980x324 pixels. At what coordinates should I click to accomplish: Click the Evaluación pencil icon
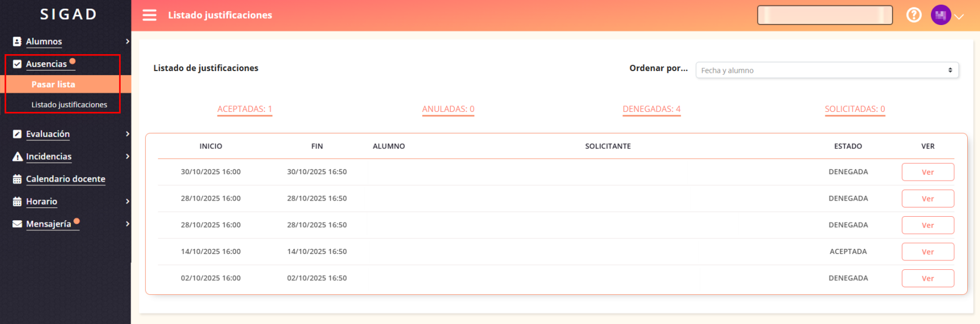(17, 134)
